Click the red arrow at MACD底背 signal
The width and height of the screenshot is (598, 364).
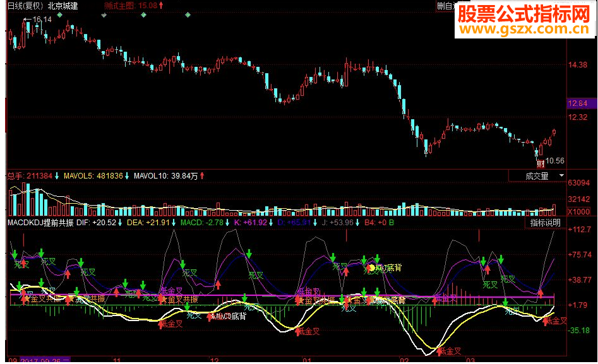coord(210,317)
